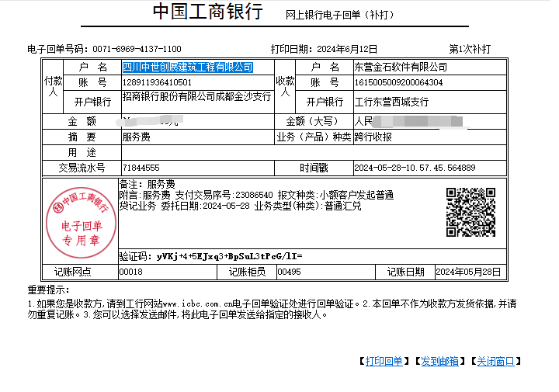
Task: Click payer account number 128911936410501
Action: point(157,82)
